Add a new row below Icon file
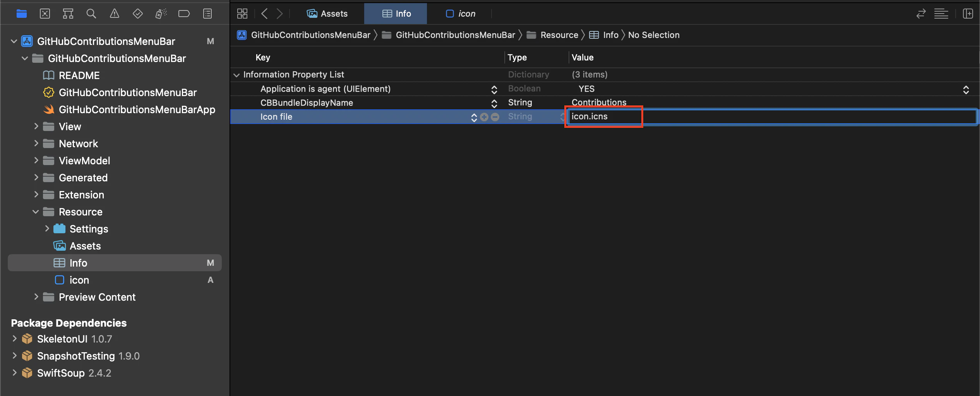The width and height of the screenshot is (980, 396). coord(484,117)
